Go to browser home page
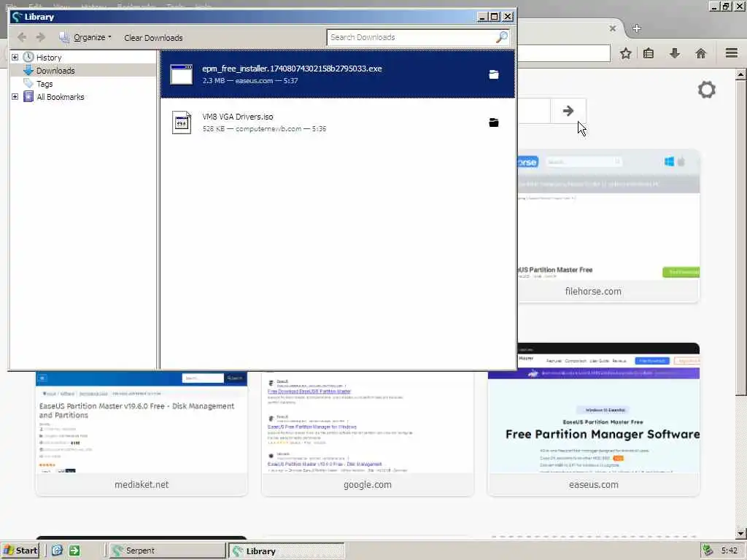This screenshot has height=560, width=747. [700, 53]
